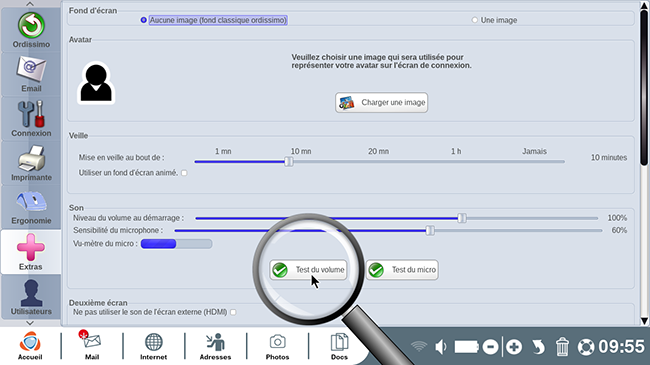Click startup volume level slider handle
This screenshot has height=365, width=650.
[462, 218]
